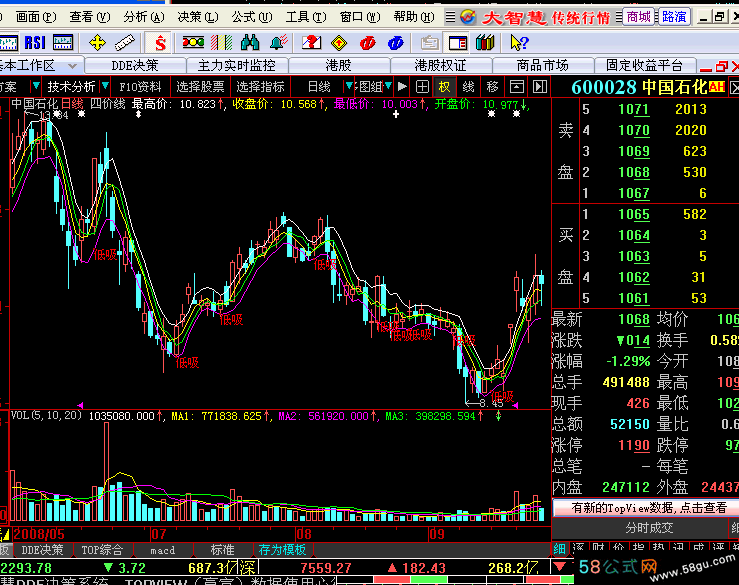Open the dropdown arrow beside 技术分析
Viewport: 739px width, 585px height.
pos(106,86)
